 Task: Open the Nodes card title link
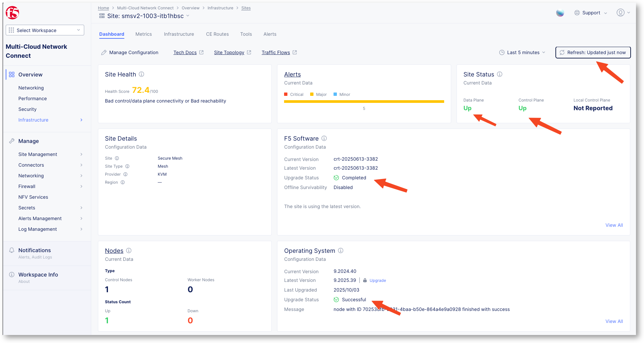(x=114, y=250)
